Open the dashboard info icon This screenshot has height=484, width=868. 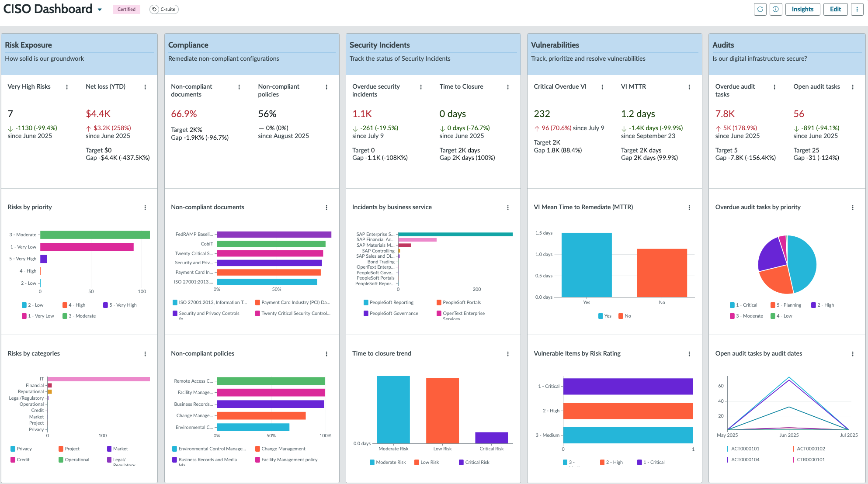tap(776, 9)
